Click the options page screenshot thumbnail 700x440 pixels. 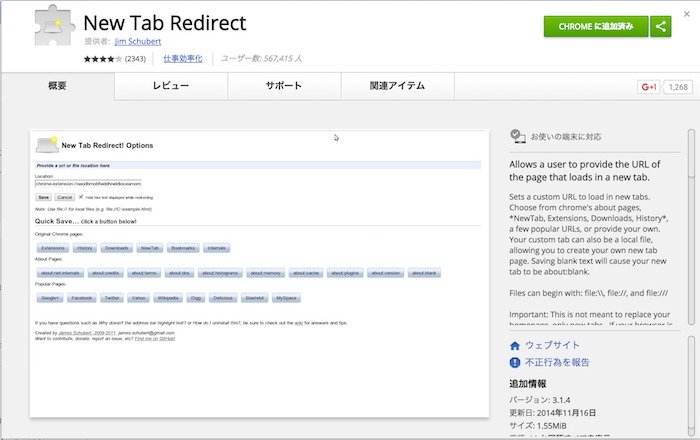tap(259, 274)
